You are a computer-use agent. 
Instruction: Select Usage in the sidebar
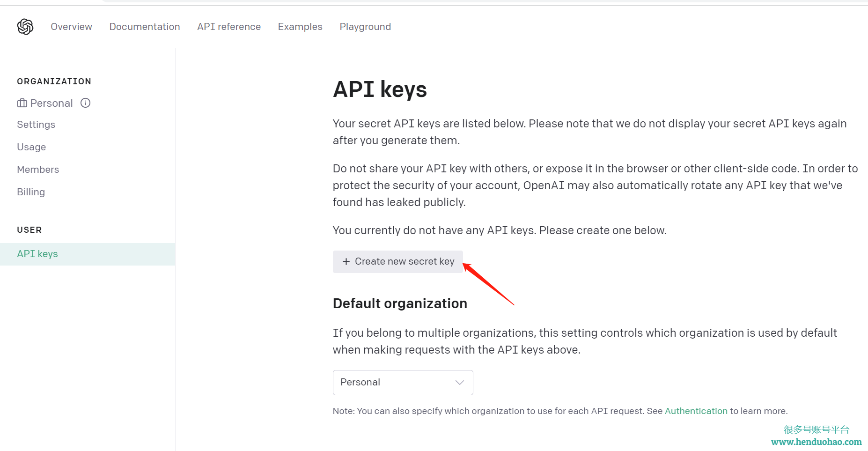(31, 147)
